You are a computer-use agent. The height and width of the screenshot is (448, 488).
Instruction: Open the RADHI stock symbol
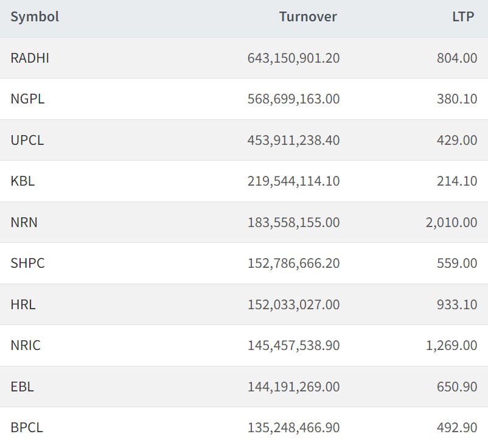tap(30, 58)
